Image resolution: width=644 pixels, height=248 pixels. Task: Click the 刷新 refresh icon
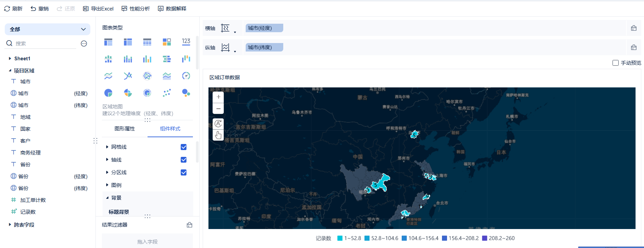pos(7,8)
